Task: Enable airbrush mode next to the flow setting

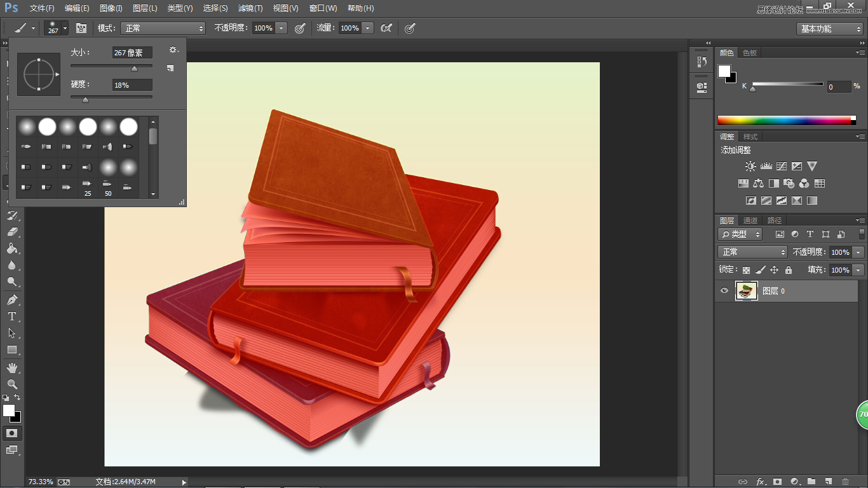Action: (x=386, y=28)
